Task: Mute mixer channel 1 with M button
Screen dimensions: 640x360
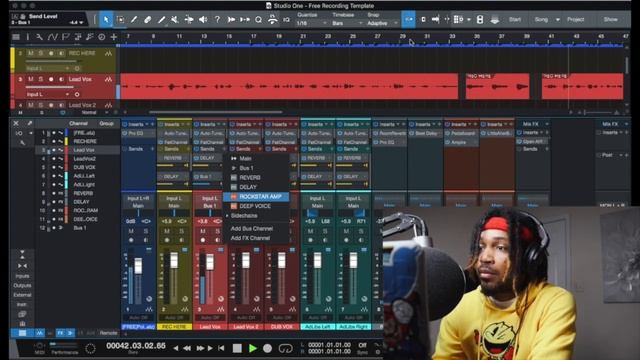Action: [x=131, y=231]
